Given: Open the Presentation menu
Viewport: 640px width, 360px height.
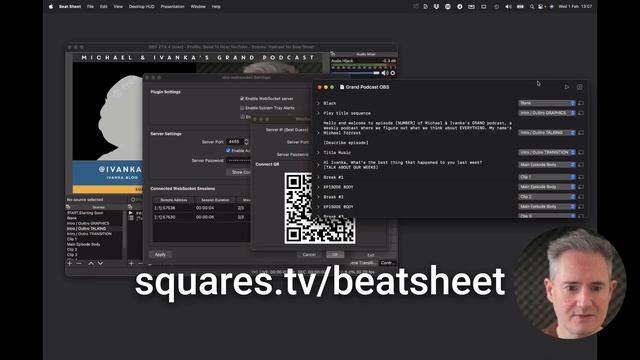Looking at the screenshot, I should point(172,7).
